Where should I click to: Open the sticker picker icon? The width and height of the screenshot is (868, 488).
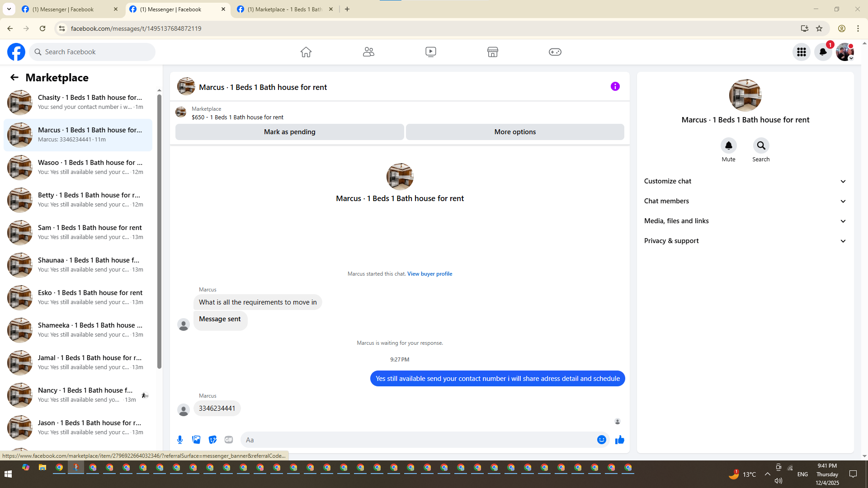tap(212, 440)
